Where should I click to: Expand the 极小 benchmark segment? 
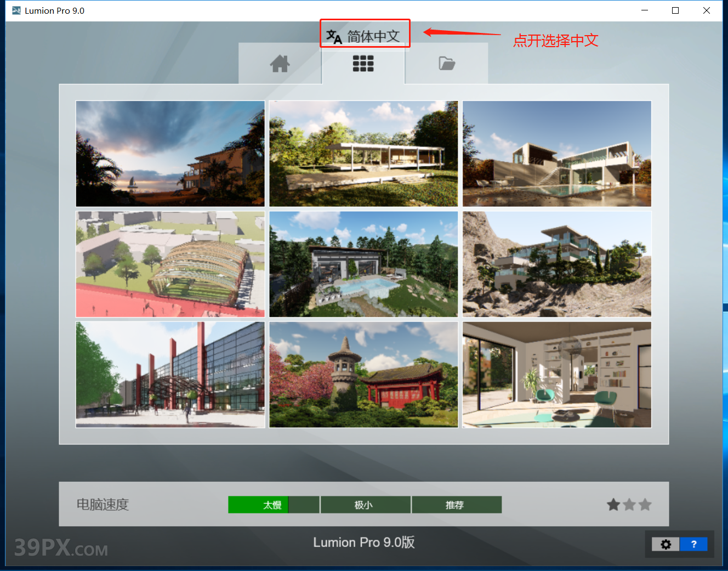click(365, 505)
